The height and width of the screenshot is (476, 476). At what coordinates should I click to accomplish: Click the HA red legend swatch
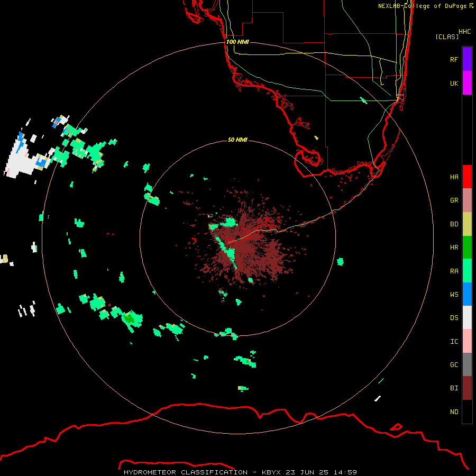467,177
